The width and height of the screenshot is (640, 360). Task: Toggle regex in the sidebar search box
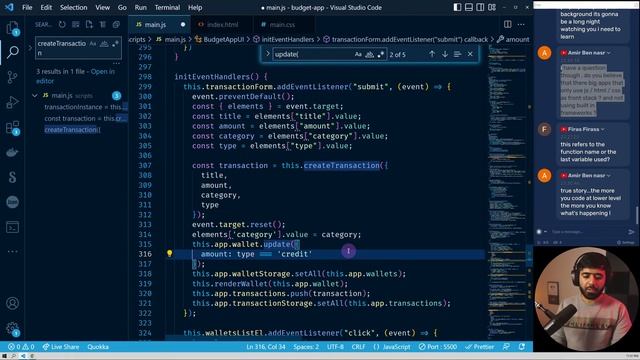[x=115, y=43]
